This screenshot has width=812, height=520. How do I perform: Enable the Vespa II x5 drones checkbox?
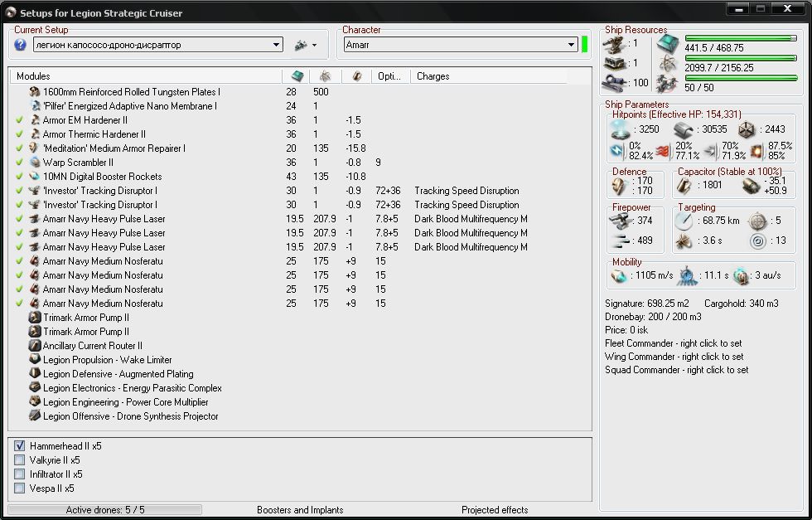pyautogui.click(x=20, y=488)
